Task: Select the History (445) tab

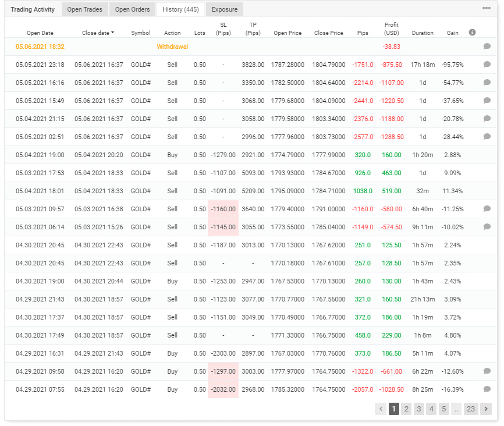Action: click(180, 9)
